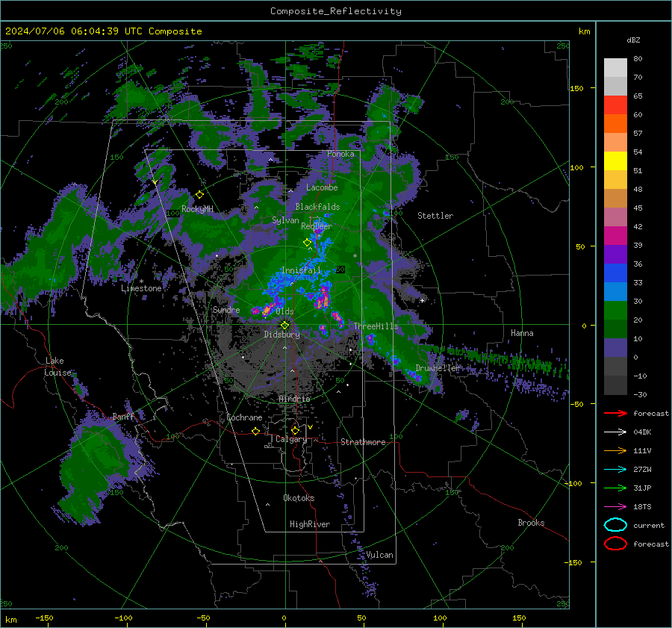This screenshot has height=628, width=672.
Task: Click the Airdrie label
Action: (x=294, y=399)
